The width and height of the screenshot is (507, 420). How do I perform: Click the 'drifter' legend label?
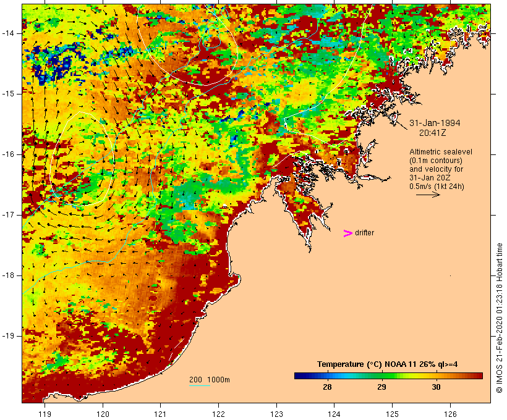[364, 233]
